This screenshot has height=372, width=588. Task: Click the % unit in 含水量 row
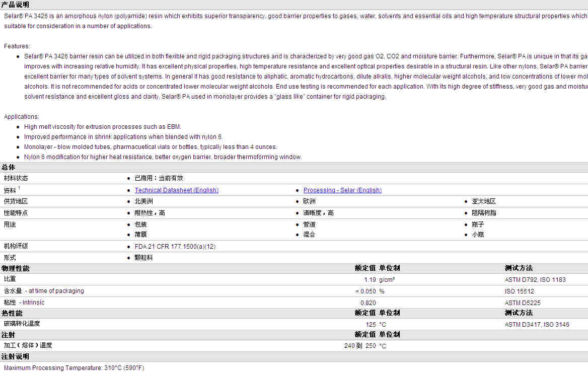382,291
